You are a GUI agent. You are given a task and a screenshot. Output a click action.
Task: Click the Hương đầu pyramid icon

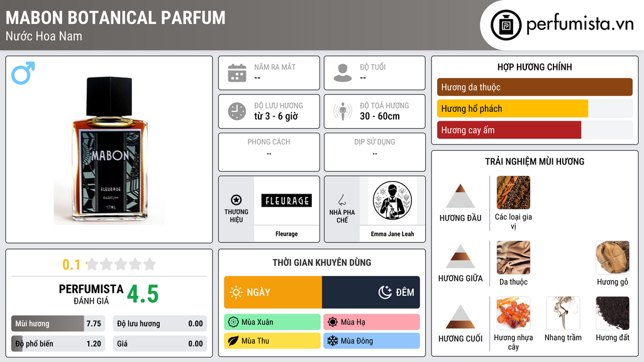[x=460, y=196]
